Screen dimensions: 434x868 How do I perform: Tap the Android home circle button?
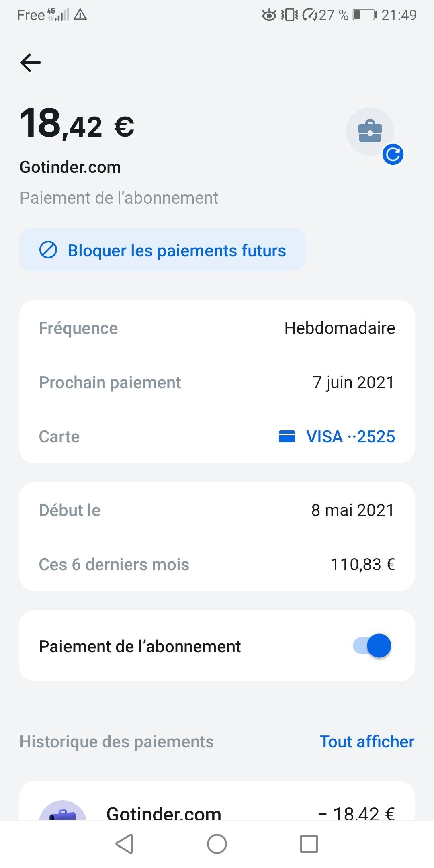217,844
